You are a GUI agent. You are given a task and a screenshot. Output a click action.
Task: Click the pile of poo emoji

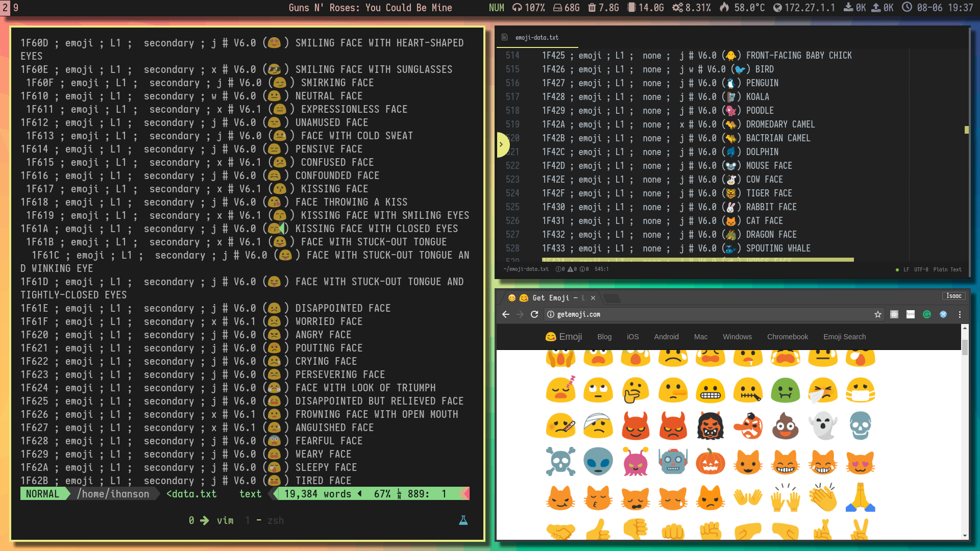click(785, 426)
